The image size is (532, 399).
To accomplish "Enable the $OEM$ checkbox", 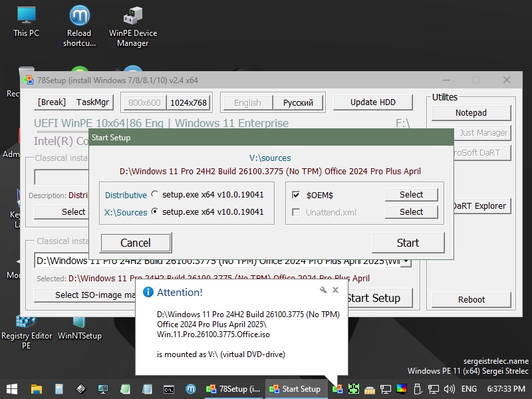I will 296,195.
